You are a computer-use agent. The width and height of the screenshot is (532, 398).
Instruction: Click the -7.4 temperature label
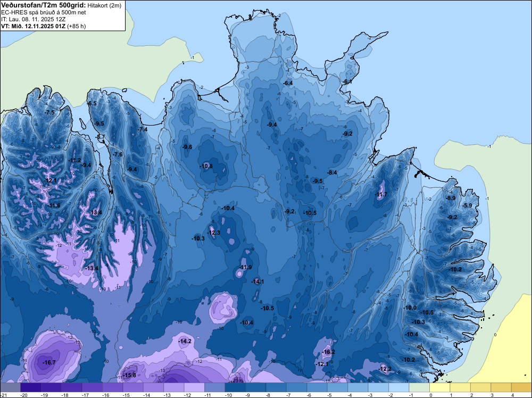pyautogui.click(x=143, y=129)
